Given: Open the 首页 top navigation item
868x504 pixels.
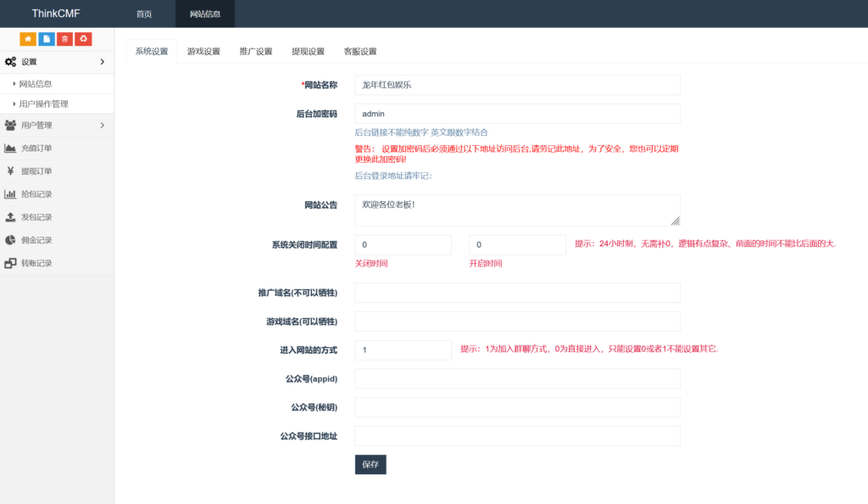Looking at the screenshot, I should (x=144, y=14).
